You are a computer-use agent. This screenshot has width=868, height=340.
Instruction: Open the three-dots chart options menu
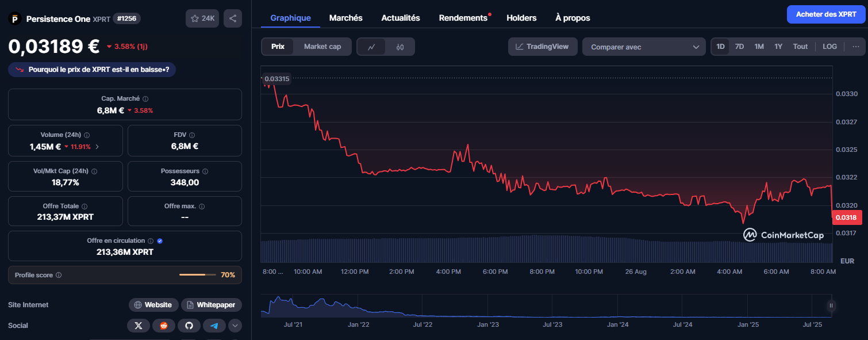pos(856,47)
